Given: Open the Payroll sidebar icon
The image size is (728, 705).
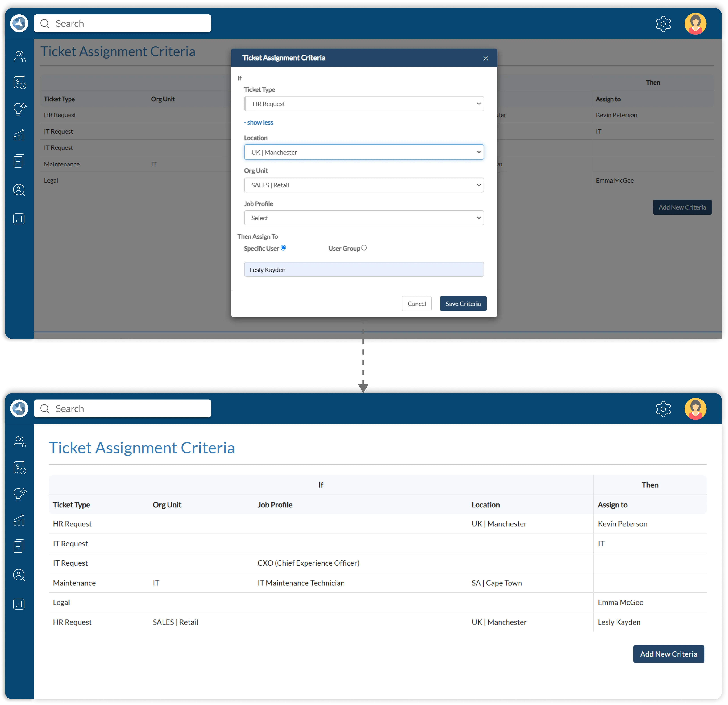Looking at the screenshot, I should [19, 83].
